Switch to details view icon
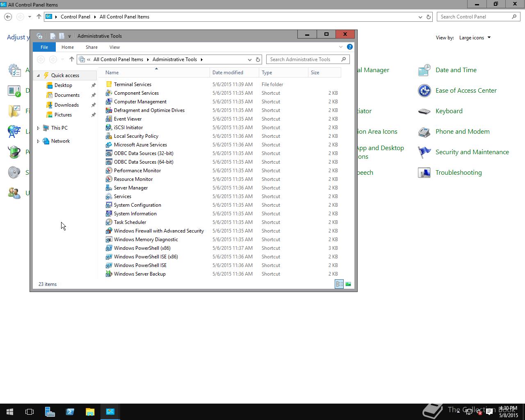This screenshot has height=420, width=525. 339,284
